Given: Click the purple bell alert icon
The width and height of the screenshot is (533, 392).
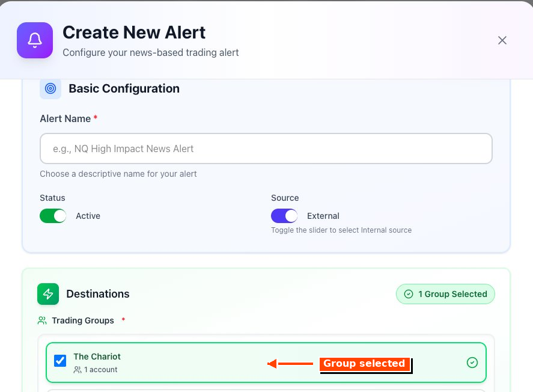Looking at the screenshot, I should tap(35, 40).
